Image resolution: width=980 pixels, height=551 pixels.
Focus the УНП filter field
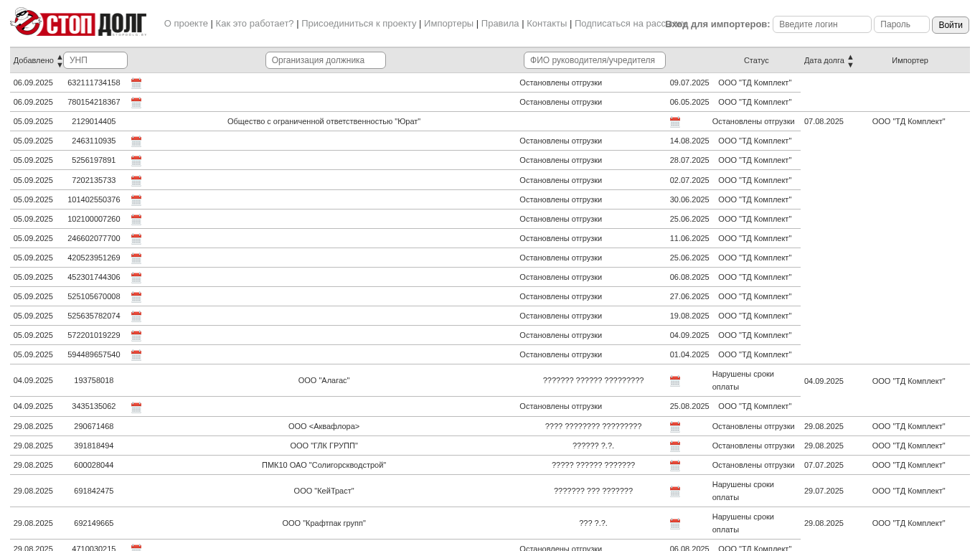(95, 60)
